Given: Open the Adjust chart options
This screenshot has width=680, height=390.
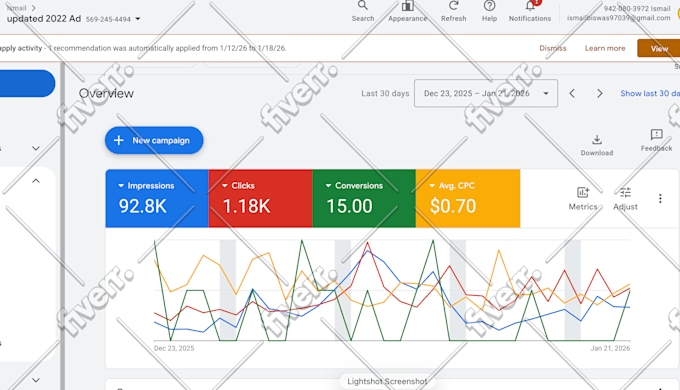Looking at the screenshot, I should pos(625,199).
